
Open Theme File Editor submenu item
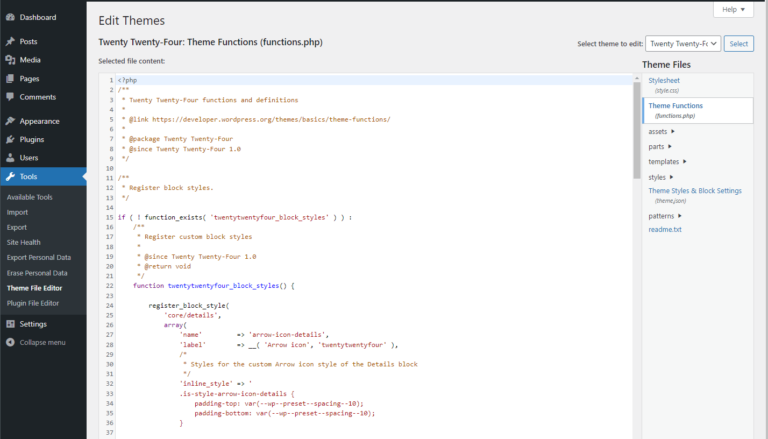tap(34, 288)
